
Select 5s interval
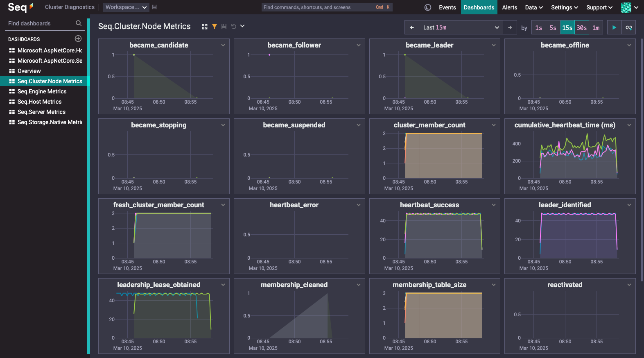click(x=553, y=27)
